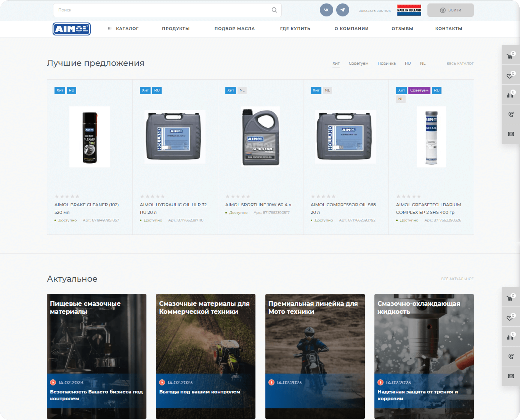Screen dimensions: 520x420
Task: Select the Новинка offers tab
Action: point(386,63)
